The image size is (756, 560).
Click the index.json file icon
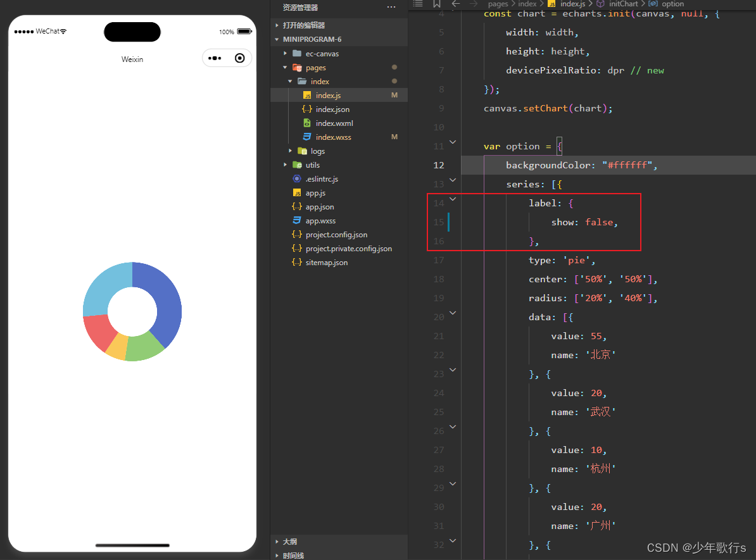(x=307, y=109)
